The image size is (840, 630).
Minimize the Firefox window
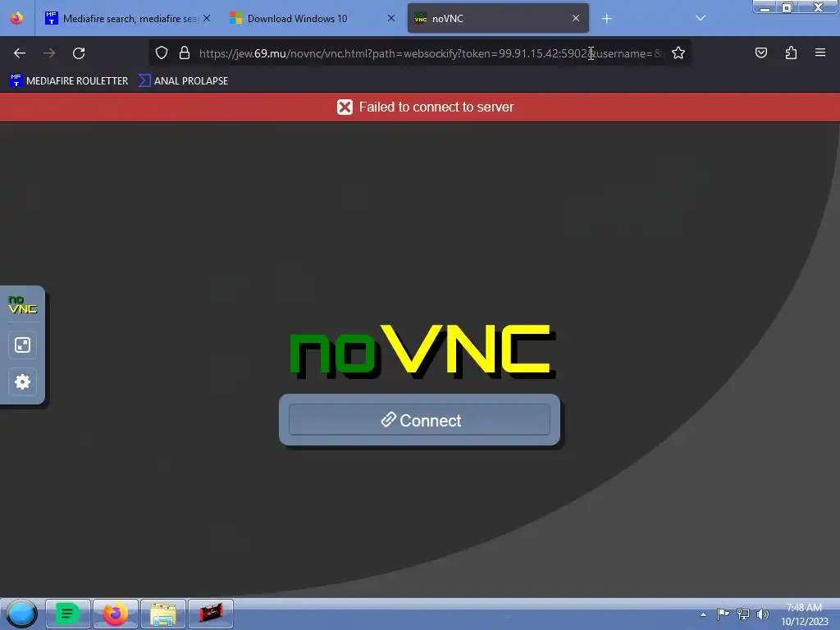(x=765, y=7)
